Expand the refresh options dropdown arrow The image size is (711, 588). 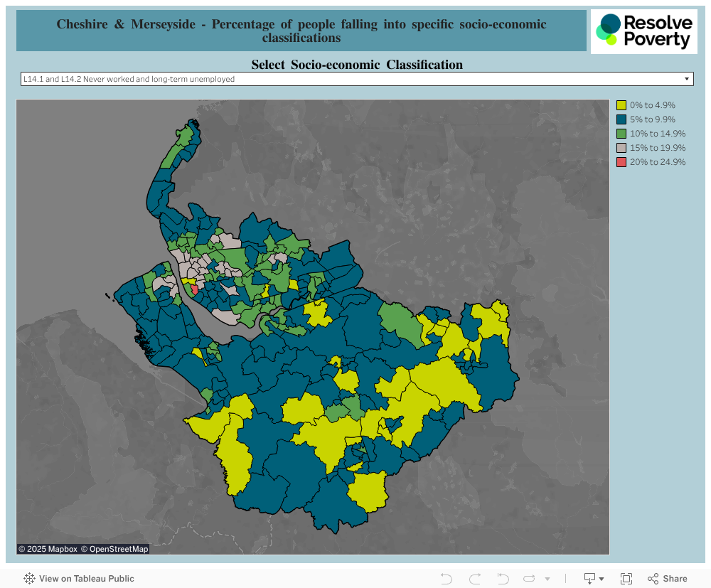(547, 579)
